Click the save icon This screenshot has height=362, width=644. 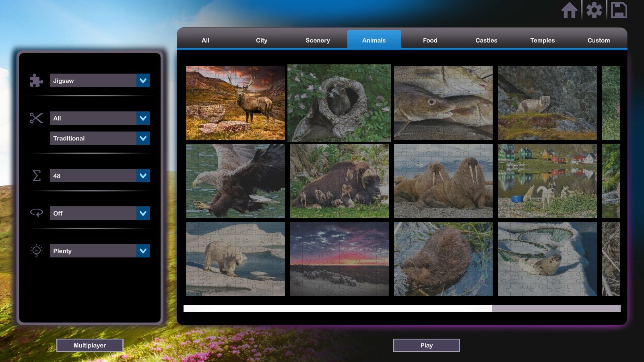619,11
